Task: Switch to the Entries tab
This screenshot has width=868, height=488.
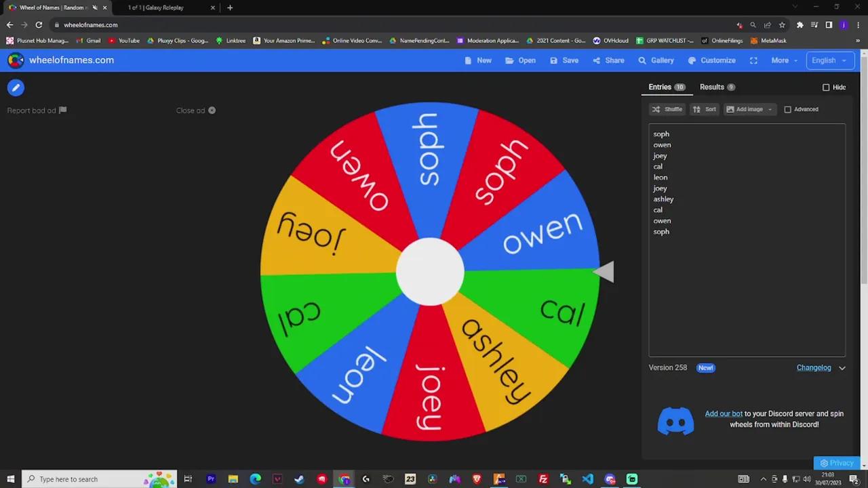Action: (x=667, y=87)
